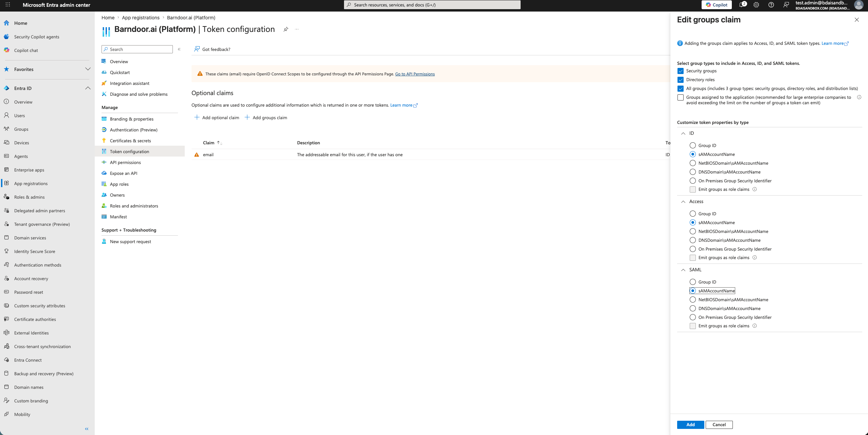Click Cancel in the Edit groups claim panel
868x435 pixels.
719,424
